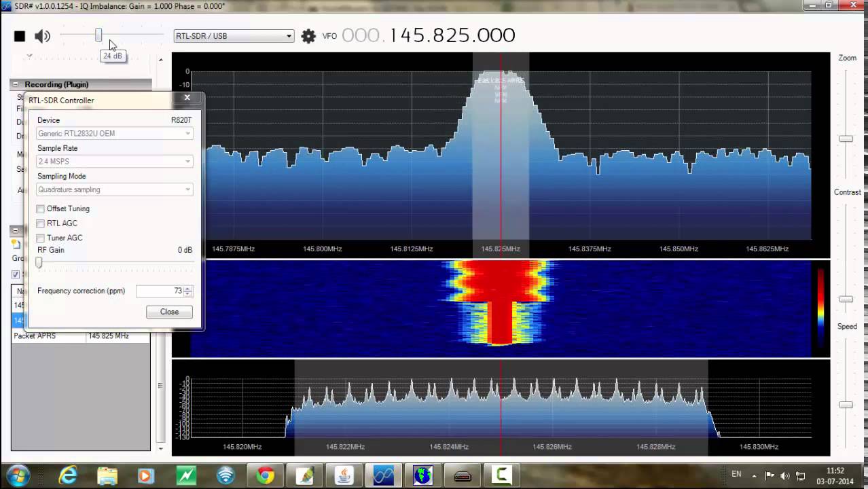Image resolution: width=868 pixels, height=489 pixels.
Task: Launch Google Chrome from taskbar
Action: click(264, 475)
